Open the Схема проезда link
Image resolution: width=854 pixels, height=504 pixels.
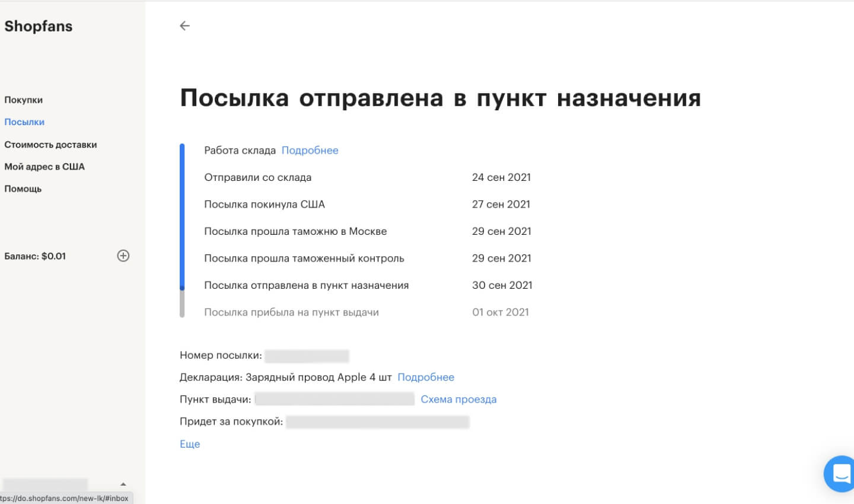(x=458, y=400)
